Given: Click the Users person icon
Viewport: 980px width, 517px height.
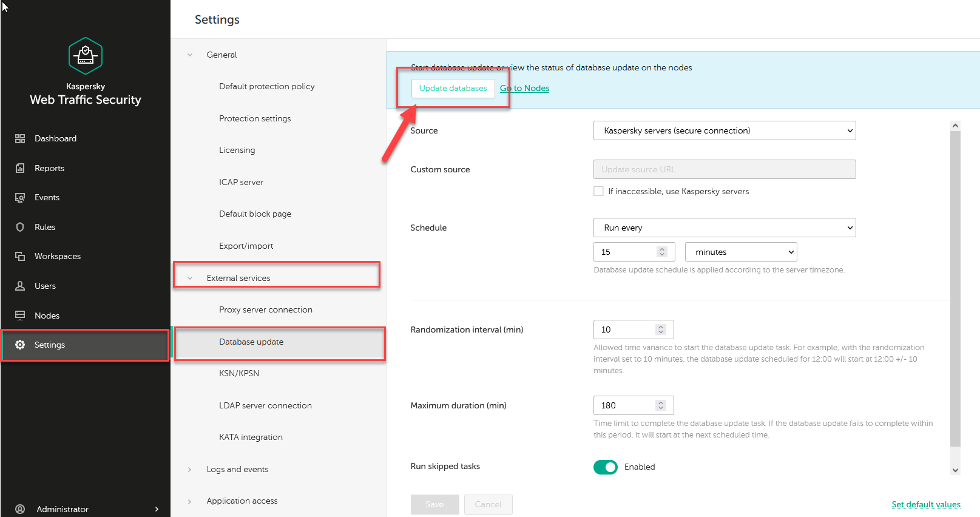Looking at the screenshot, I should [20, 286].
